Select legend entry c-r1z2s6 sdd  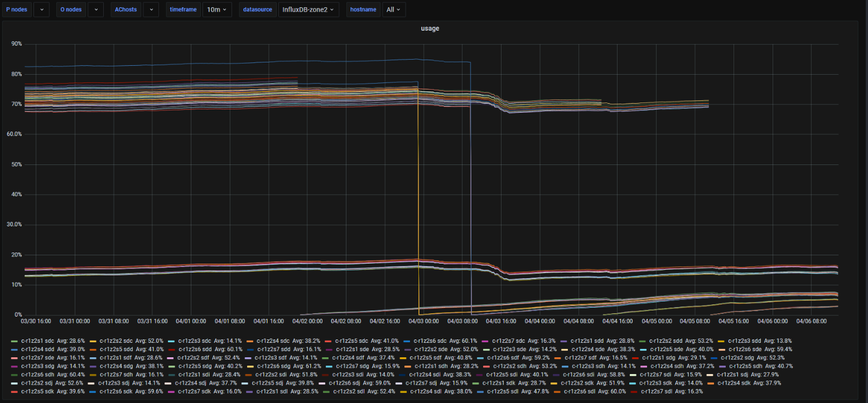(x=196, y=349)
